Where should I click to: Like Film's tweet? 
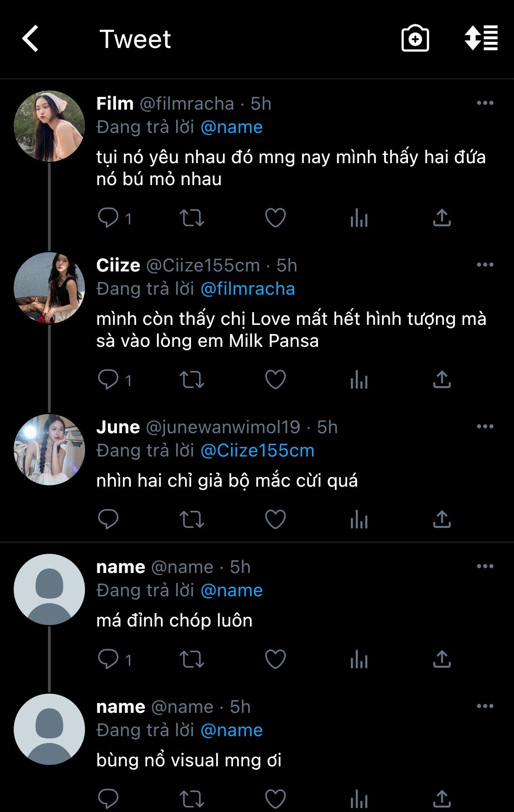click(x=276, y=218)
